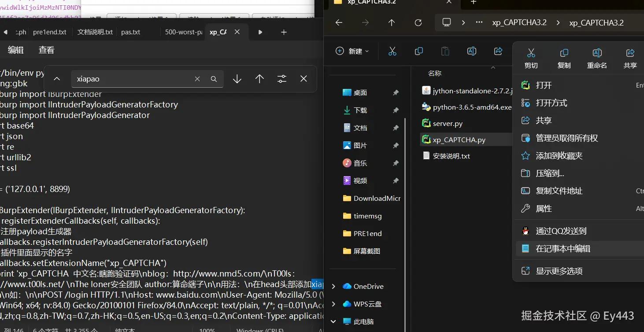Viewport: 644px width, 332px height.
Task: Select python-3.6.5-amd64.exe file
Action: point(466,107)
